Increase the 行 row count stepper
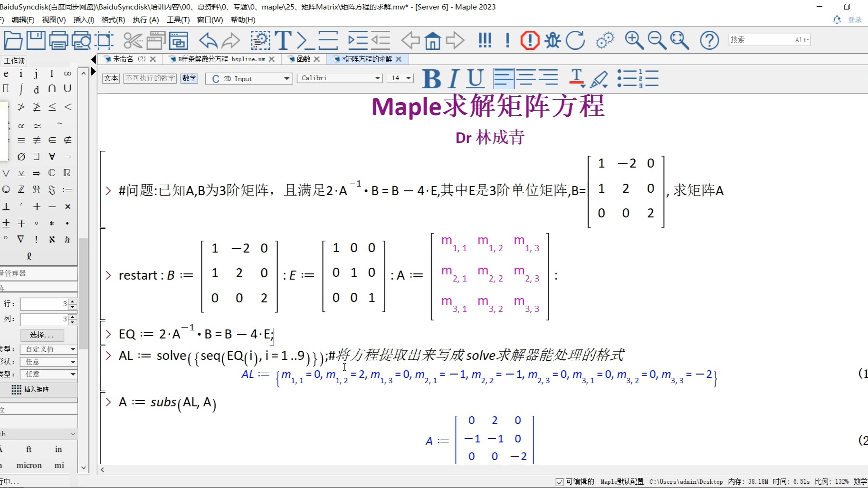This screenshot has width=868, height=488. click(72, 301)
